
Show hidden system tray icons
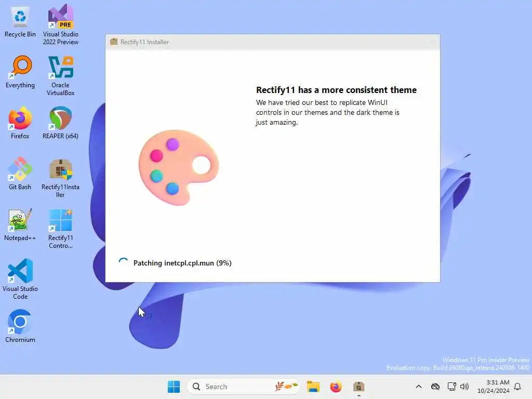click(x=419, y=387)
